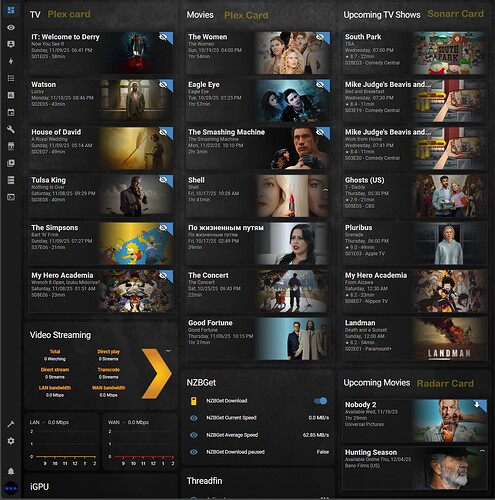Click the 'Radarr Card' heading text
495x500 pixels.
pyautogui.click(x=445, y=383)
